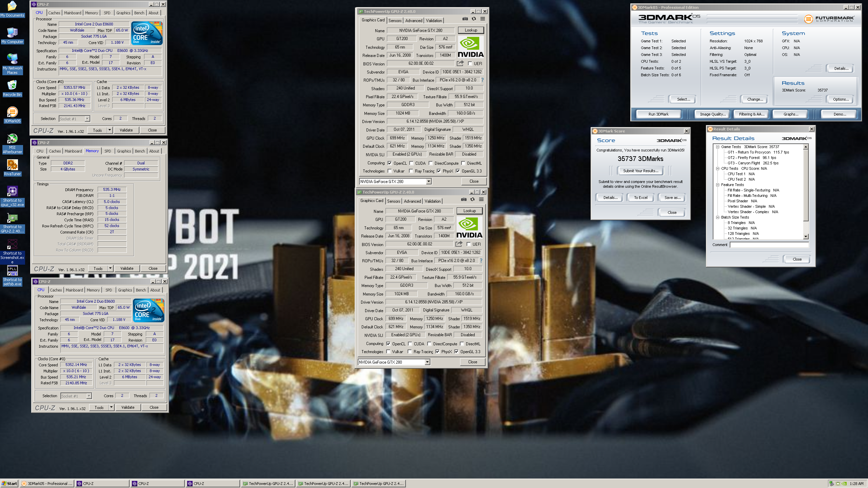
Task: Open My Computer desktop icon
Action: 12,36
